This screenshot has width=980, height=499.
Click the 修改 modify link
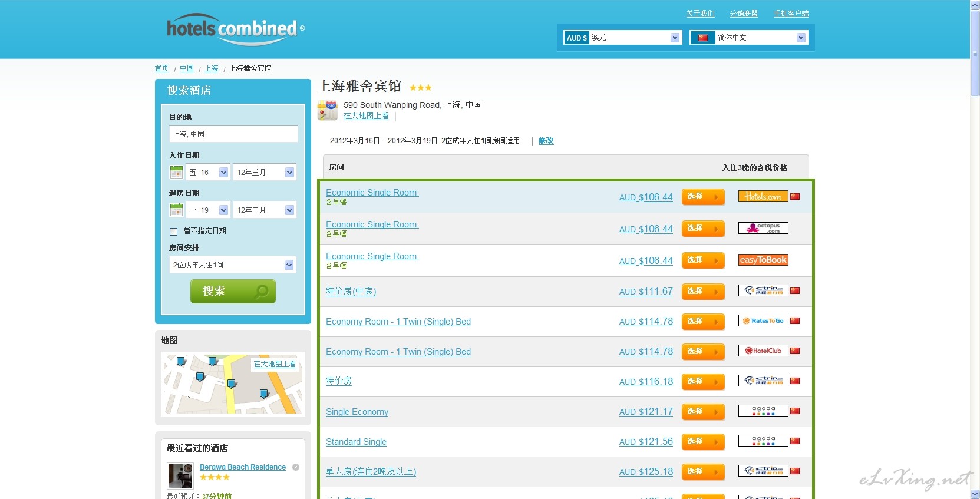(546, 141)
